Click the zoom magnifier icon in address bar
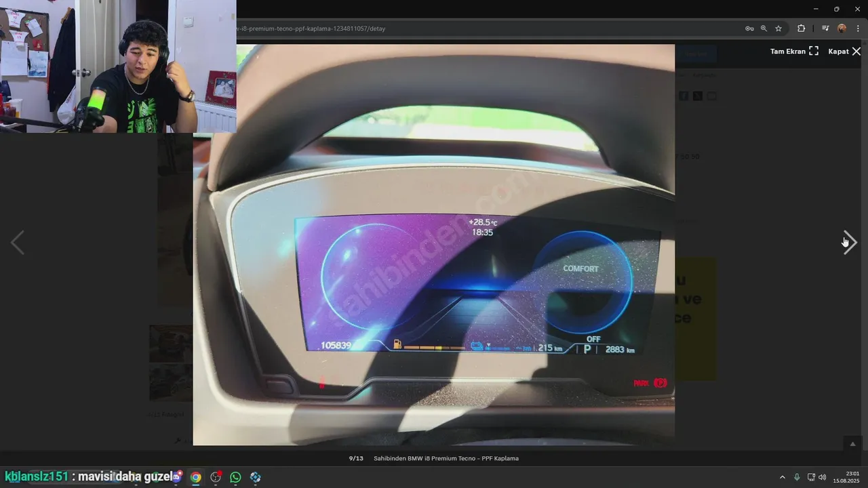Image resolution: width=868 pixels, height=488 pixels. [x=764, y=28]
